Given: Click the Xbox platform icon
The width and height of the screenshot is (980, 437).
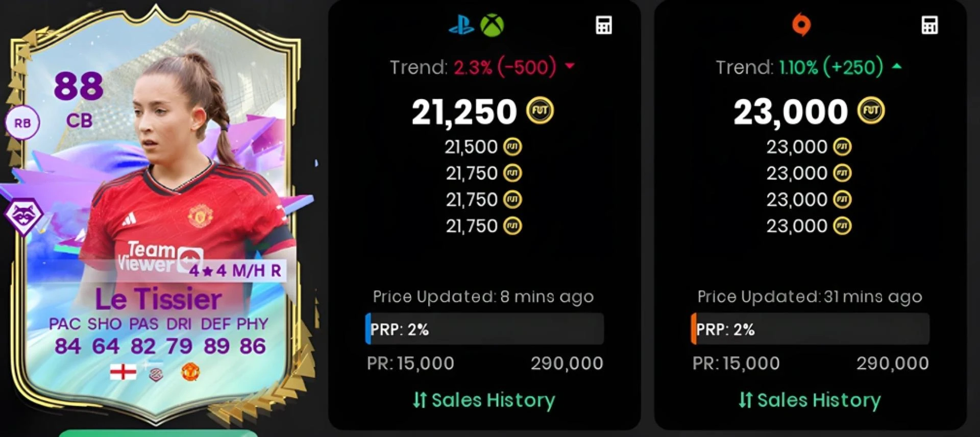Looking at the screenshot, I should pos(492,25).
